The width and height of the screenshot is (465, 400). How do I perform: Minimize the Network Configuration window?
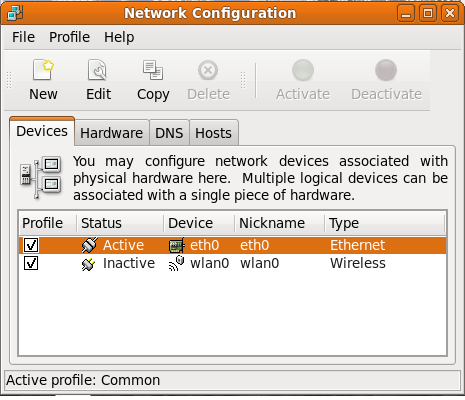coord(406,13)
